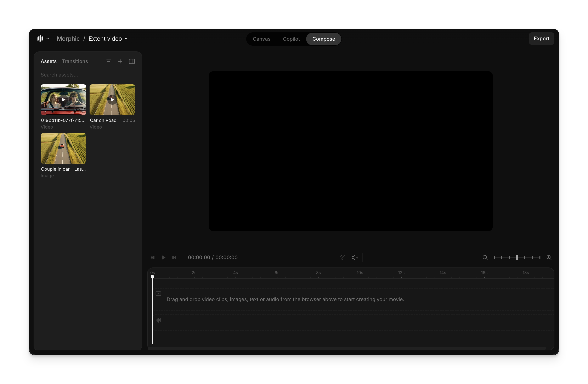Skip to the timeline end
This screenshot has height=384, width=588.
tap(174, 258)
